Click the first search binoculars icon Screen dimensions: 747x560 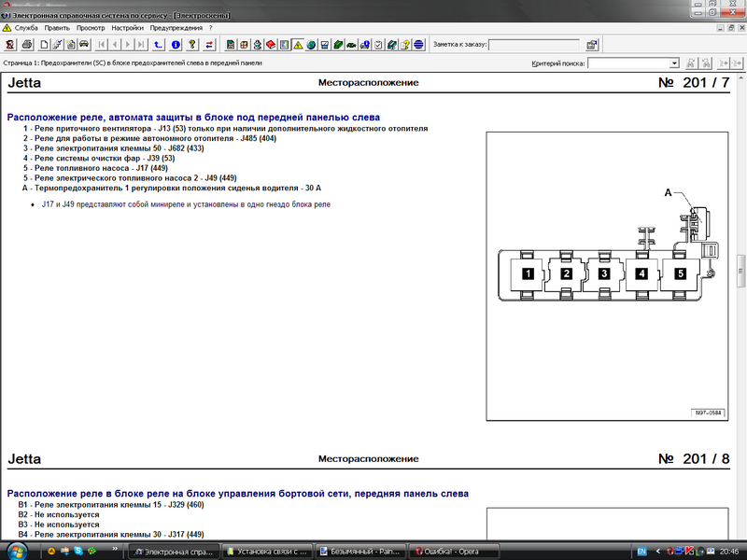[691, 63]
